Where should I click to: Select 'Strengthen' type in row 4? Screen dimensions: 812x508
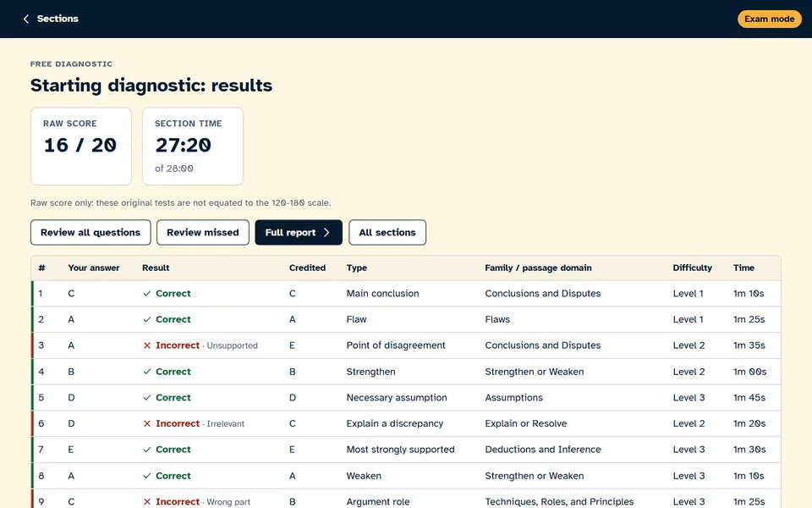[370, 372]
